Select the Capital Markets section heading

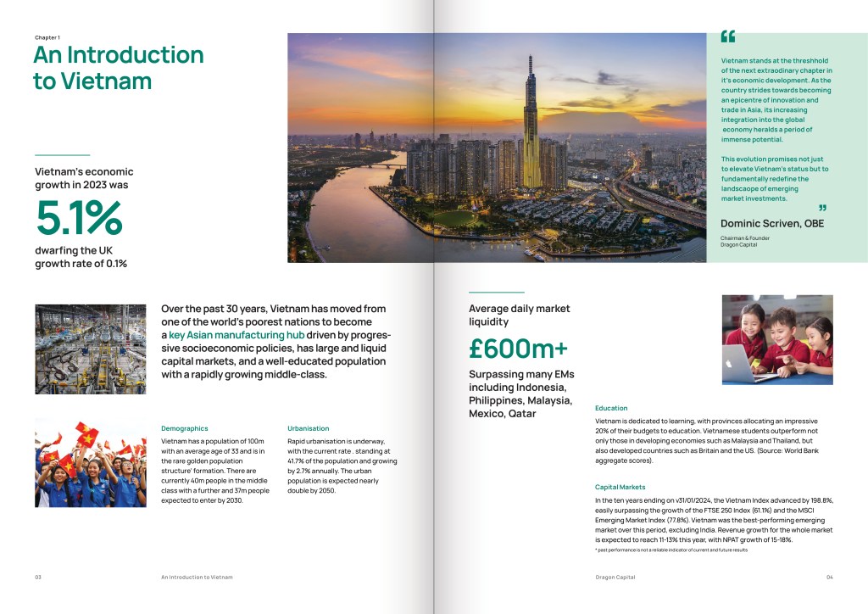(x=620, y=487)
